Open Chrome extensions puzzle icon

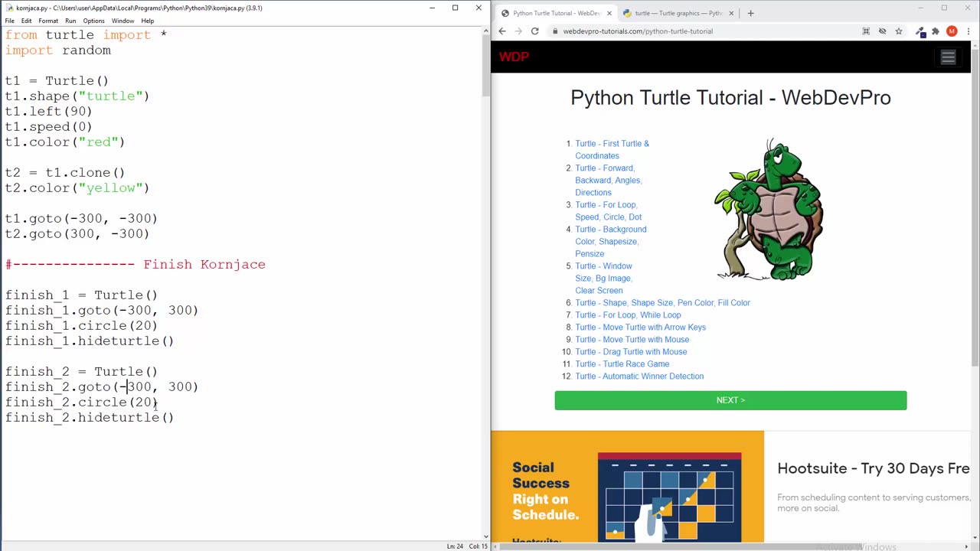click(x=936, y=31)
